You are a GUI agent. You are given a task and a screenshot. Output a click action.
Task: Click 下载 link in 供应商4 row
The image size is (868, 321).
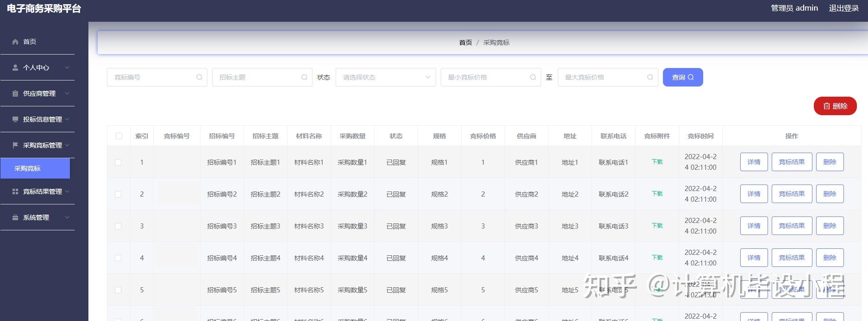point(657,258)
